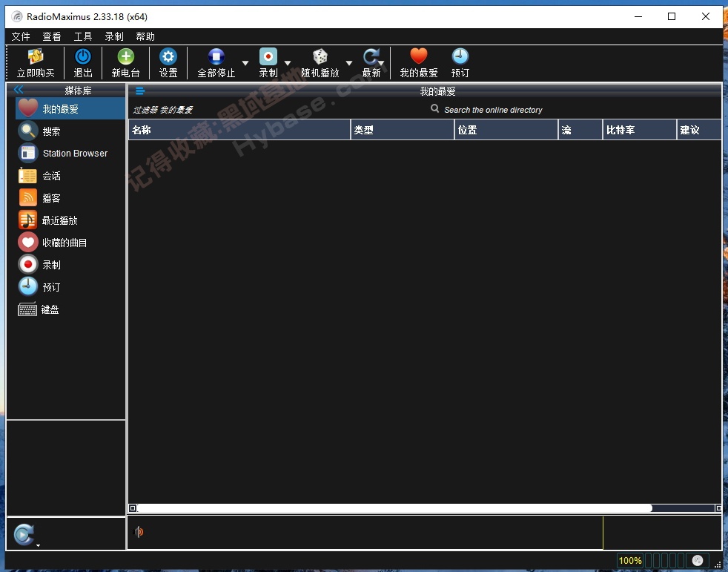The width and height of the screenshot is (728, 572).
Task: Sort by 名称 column header
Action: tap(239, 130)
